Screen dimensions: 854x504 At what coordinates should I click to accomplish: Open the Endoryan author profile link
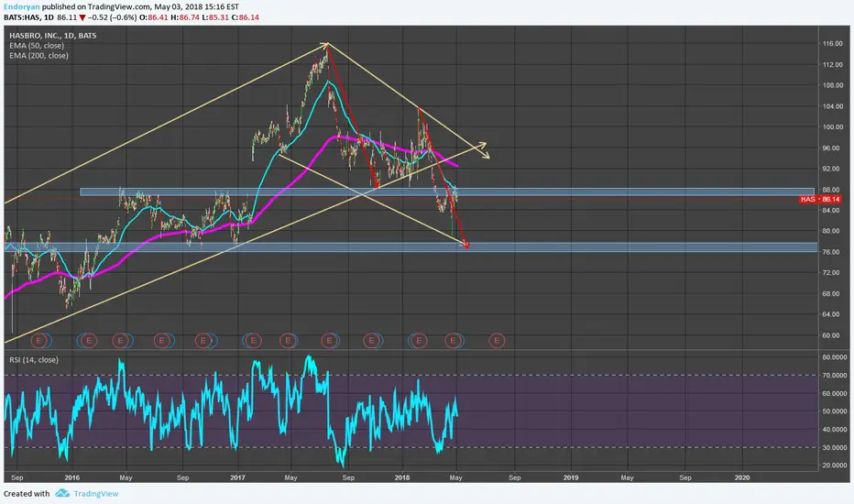[x=22, y=6]
